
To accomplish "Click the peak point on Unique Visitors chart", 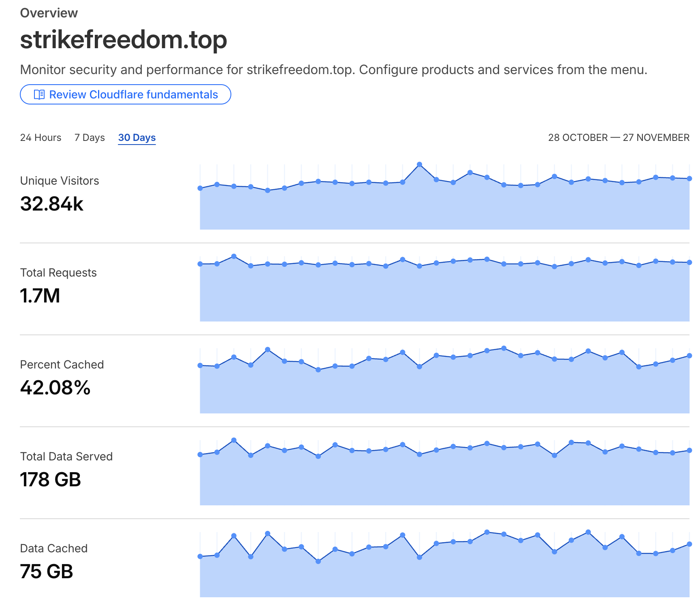I will tap(420, 164).
